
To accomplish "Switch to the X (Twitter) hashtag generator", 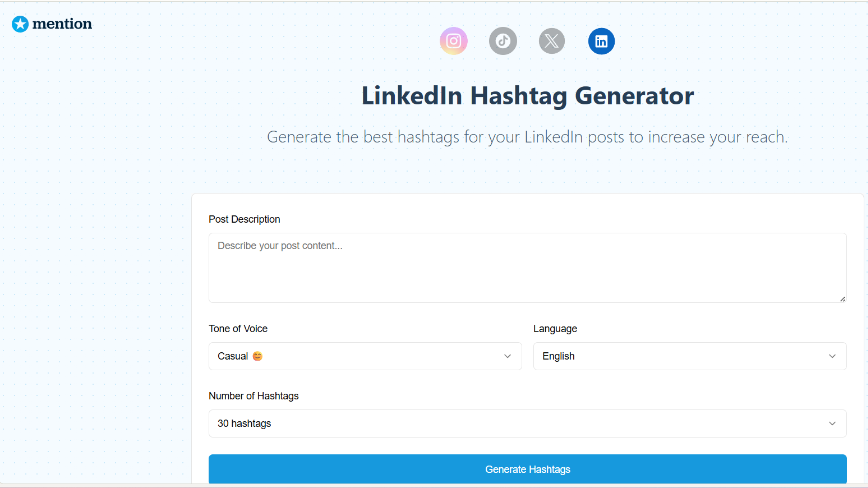I will coord(552,41).
